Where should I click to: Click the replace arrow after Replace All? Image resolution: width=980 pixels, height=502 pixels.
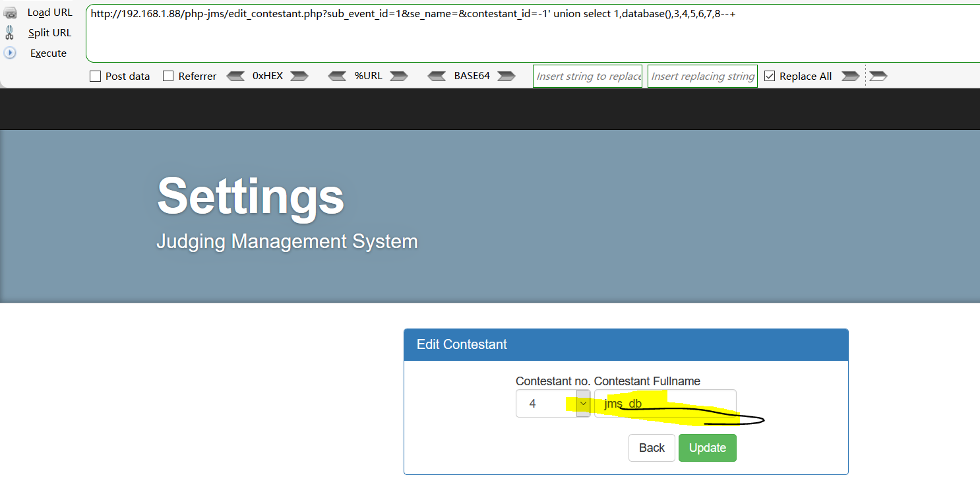pos(851,76)
